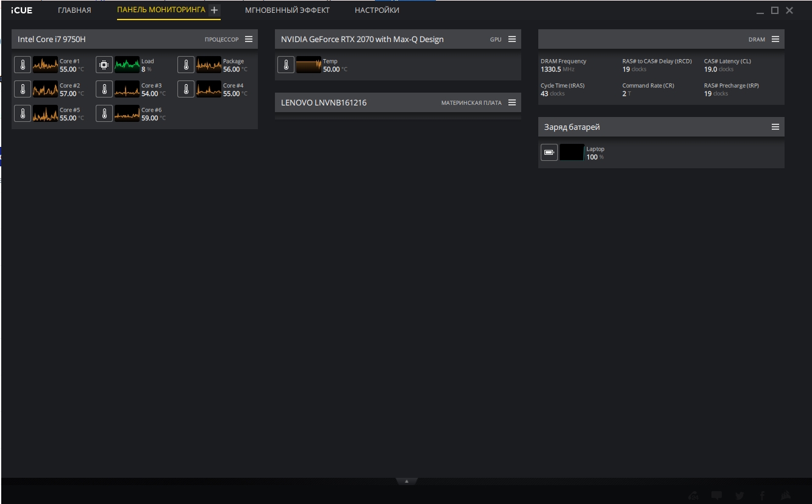Switch to the ГЛАВНАЯ tab

(74, 10)
